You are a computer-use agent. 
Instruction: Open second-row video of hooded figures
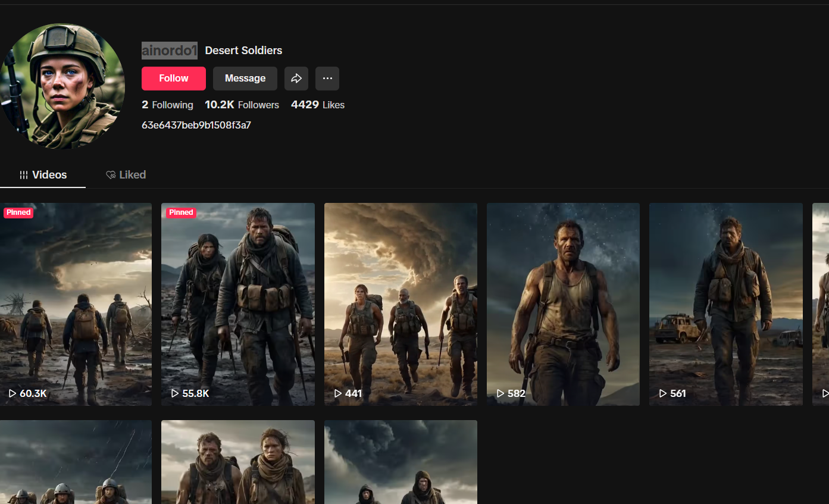[401, 462]
